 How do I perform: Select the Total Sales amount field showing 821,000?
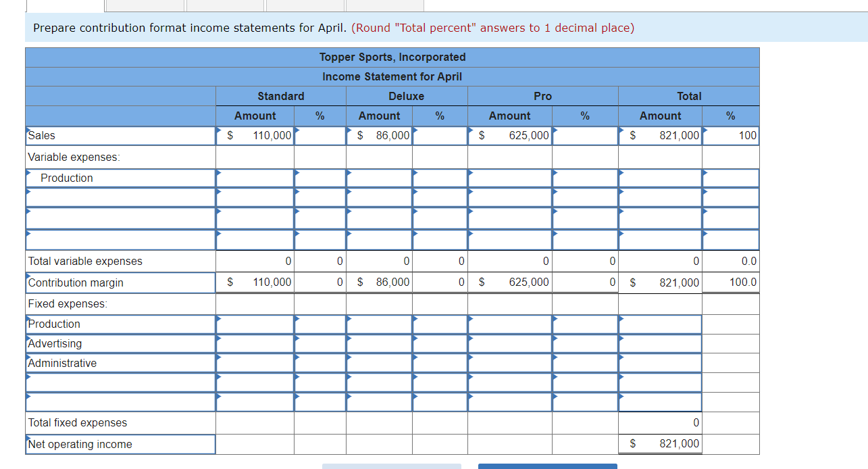pos(661,136)
